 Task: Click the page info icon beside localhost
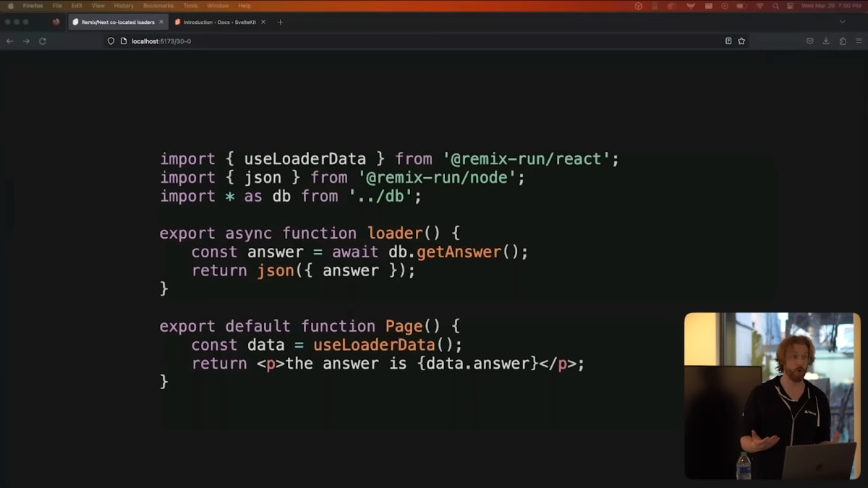124,41
